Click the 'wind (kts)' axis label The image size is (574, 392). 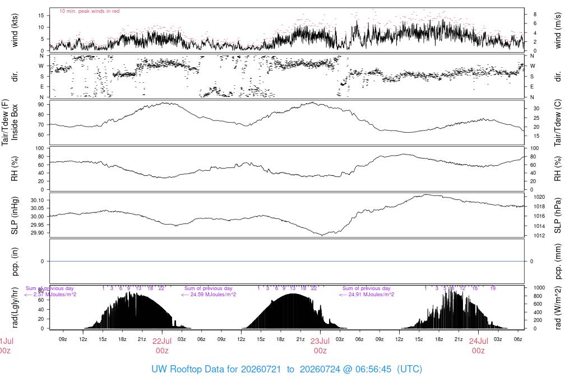tap(14, 30)
